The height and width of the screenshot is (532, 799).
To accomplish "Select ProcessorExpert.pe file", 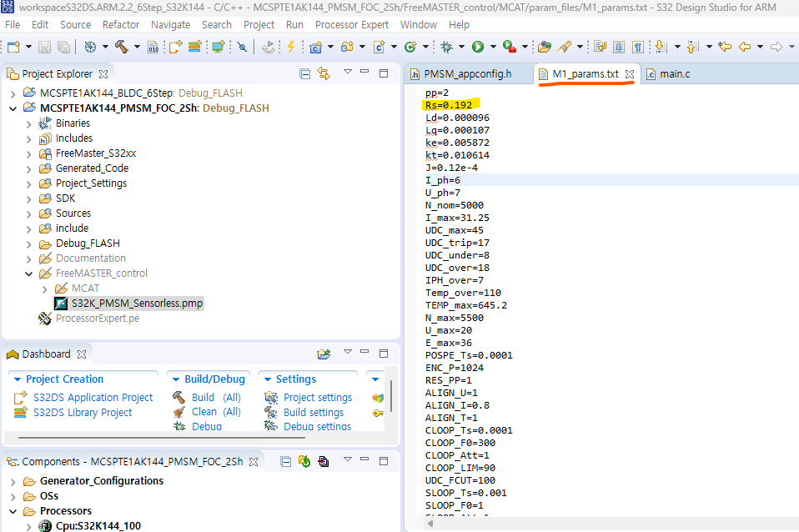I will (x=98, y=319).
